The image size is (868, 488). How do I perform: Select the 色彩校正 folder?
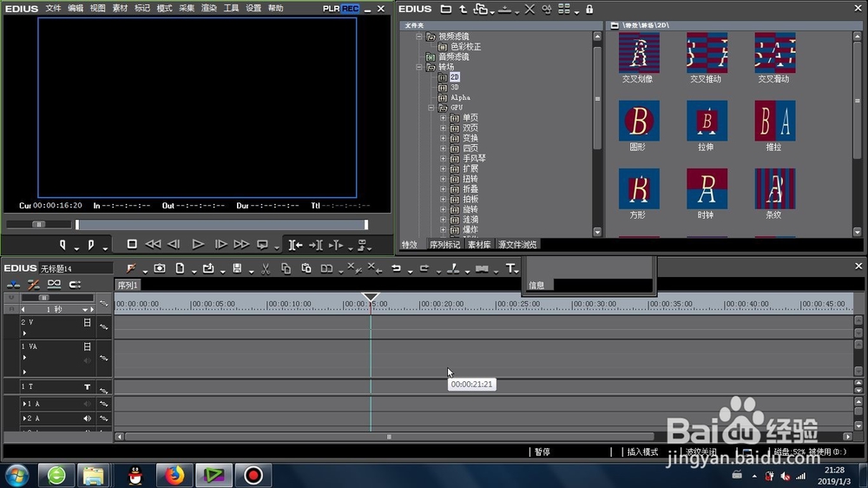[465, 47]
